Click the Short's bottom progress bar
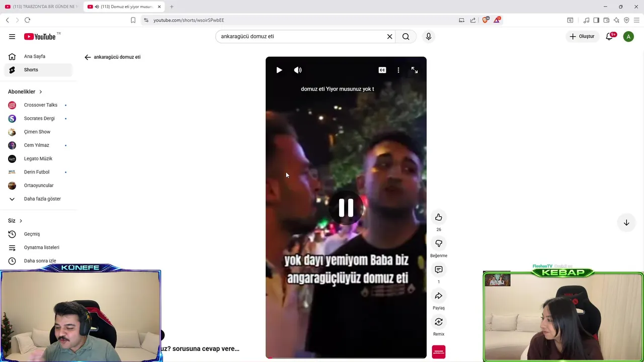This screenshot has height=362, width=644. 346,357
